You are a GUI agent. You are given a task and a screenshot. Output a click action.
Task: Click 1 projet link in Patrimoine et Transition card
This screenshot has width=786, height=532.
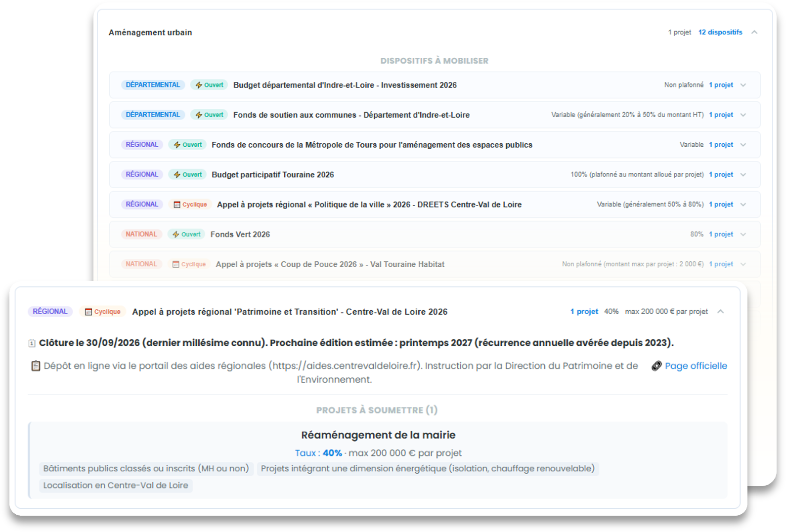point(584,312)
